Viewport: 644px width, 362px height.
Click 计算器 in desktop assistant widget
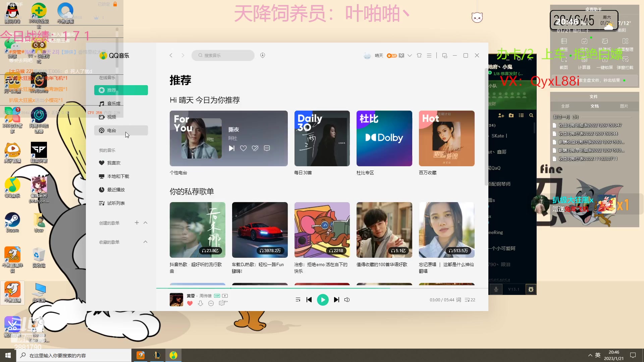(x=584, y=63)
